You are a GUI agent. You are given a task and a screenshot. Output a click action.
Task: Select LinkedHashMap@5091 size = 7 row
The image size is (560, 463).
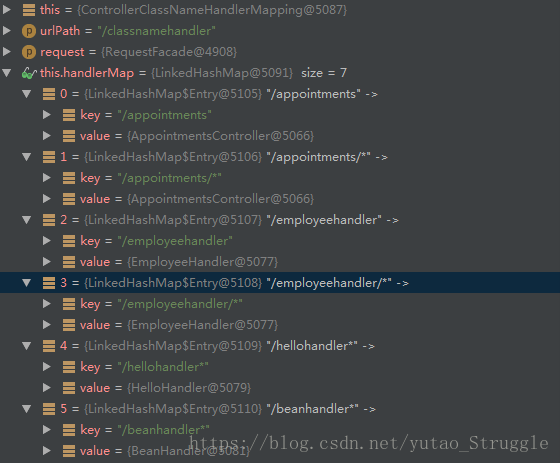(280, 73)
